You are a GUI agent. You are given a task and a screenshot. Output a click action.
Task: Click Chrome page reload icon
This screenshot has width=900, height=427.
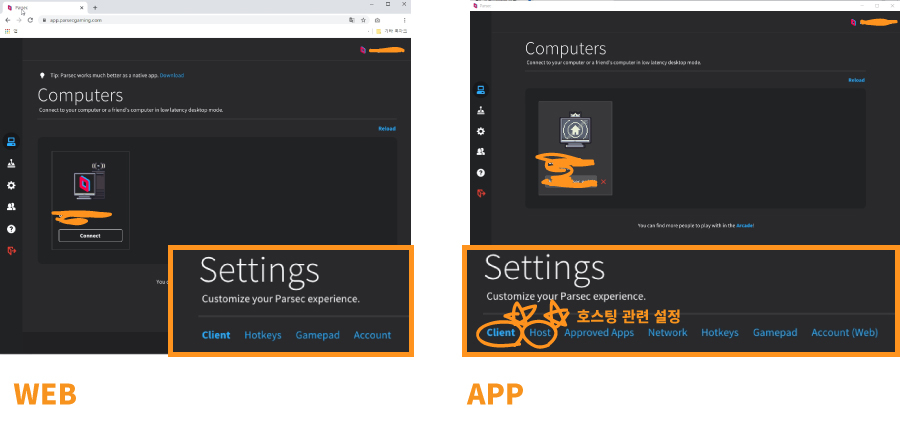pos(30,20)
